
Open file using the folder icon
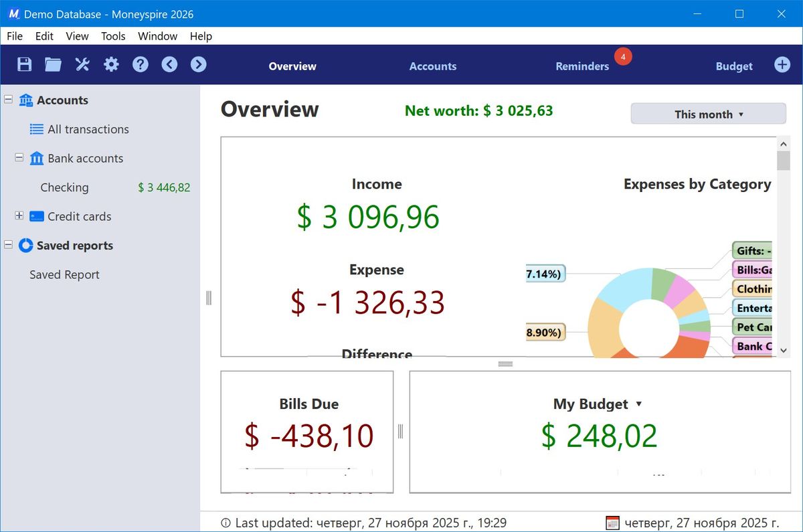pyautogui.click(x=53, y=64)
